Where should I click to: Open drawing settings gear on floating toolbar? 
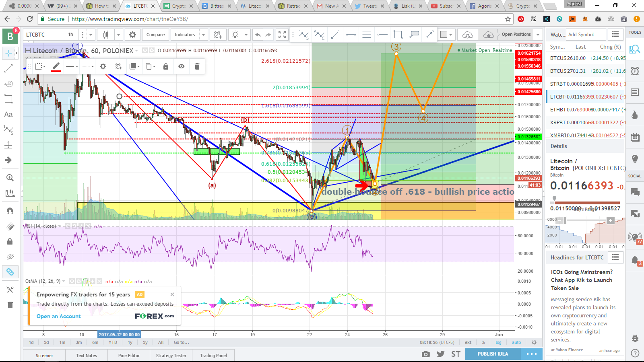[x=103, y=66]
